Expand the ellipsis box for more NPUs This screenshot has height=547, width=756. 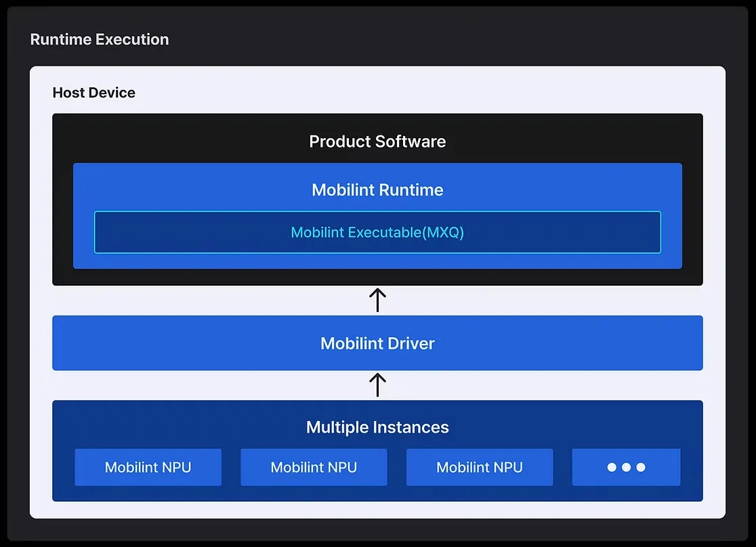626,467
